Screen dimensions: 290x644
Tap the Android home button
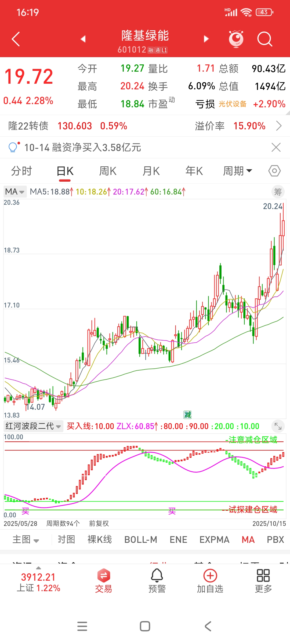click(145, 626)
